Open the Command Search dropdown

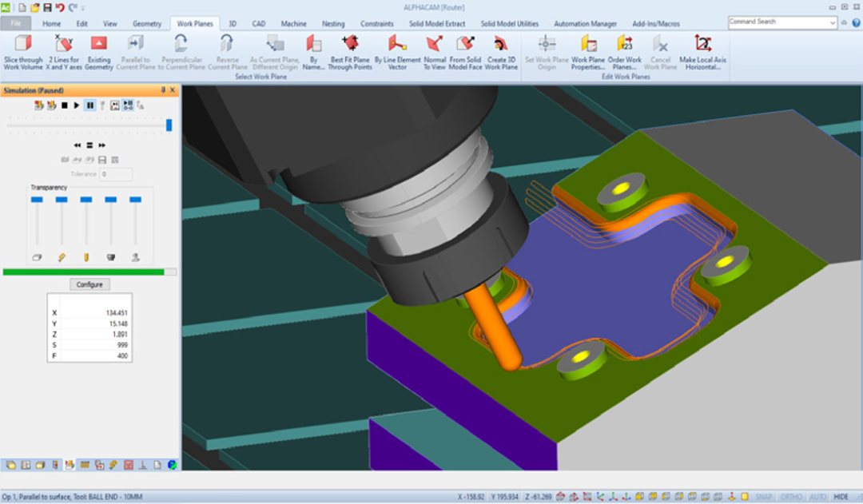(x=834, y=22)
